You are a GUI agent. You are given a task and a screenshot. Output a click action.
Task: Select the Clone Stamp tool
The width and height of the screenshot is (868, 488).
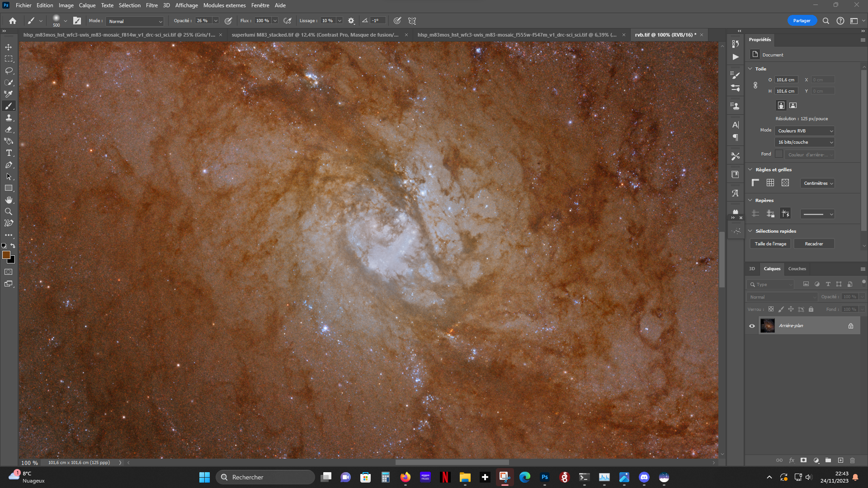click(9, 117)
